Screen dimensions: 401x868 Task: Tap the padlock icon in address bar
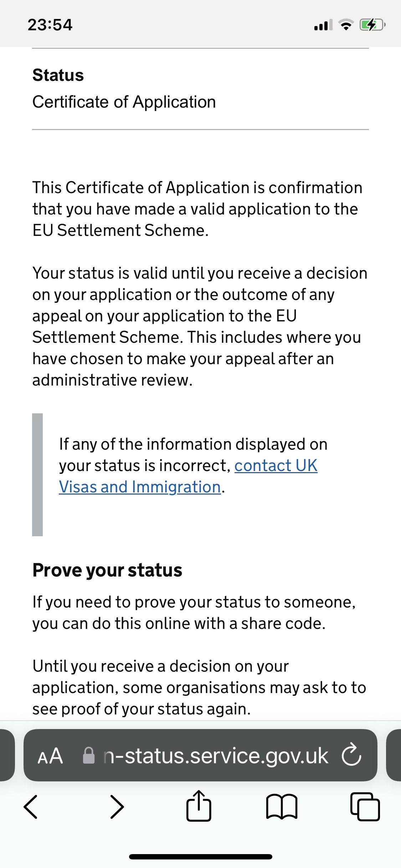tap(89, 755)
